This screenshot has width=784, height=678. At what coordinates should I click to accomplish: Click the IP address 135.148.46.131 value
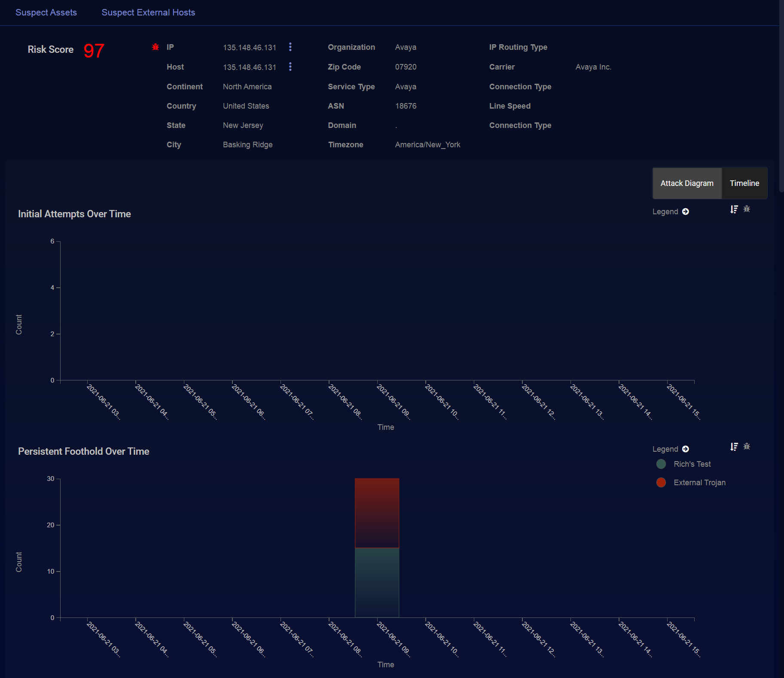[x=249, y=48]
